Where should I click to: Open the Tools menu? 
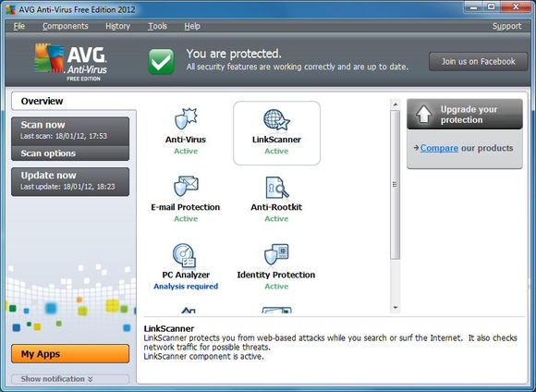[158, 26]
